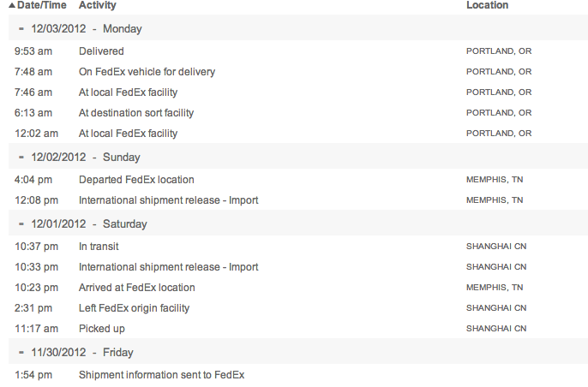The width and height of the screenshot is (588, 387).
Task: Collapse the 12/03/2012 Monday group
Action: (x=21, y=29)
